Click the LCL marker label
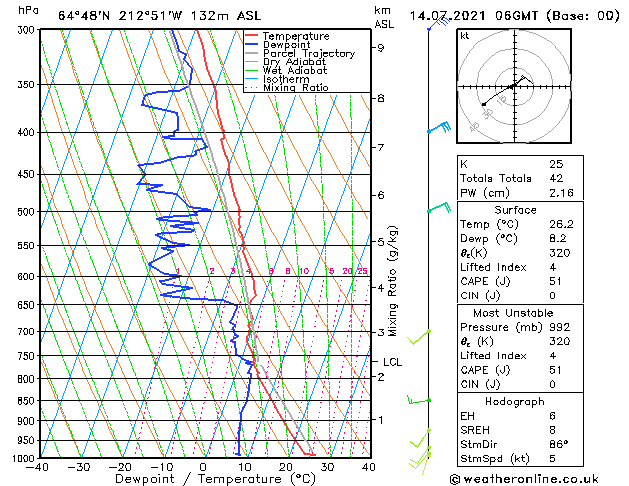This screenshot has height=486, width=629. 392,362
